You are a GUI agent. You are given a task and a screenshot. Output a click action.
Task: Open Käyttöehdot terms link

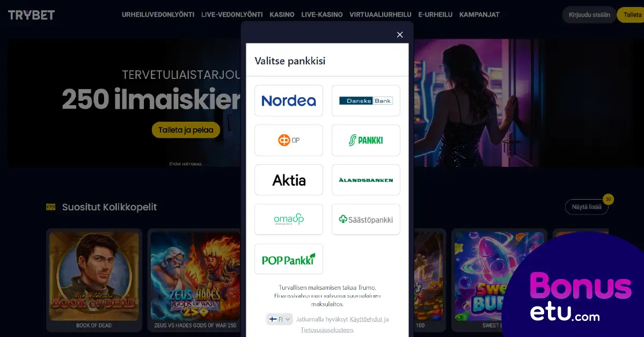click(365, 319)
